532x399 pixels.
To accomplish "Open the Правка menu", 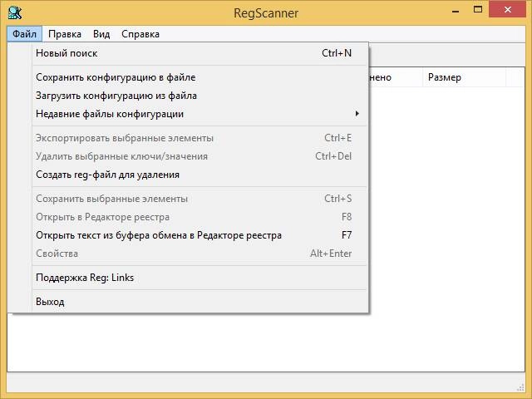I will pyautogui.click(x=65, y=34).
